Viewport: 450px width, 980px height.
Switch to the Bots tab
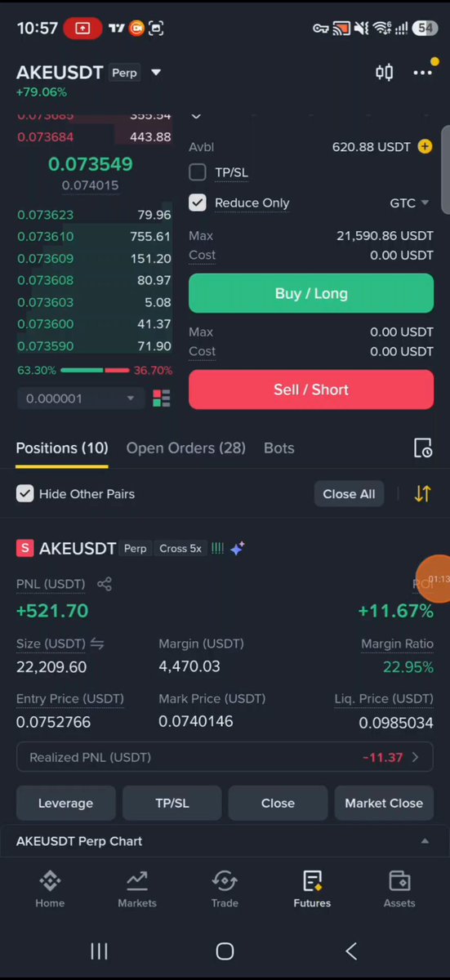[279, 448]
